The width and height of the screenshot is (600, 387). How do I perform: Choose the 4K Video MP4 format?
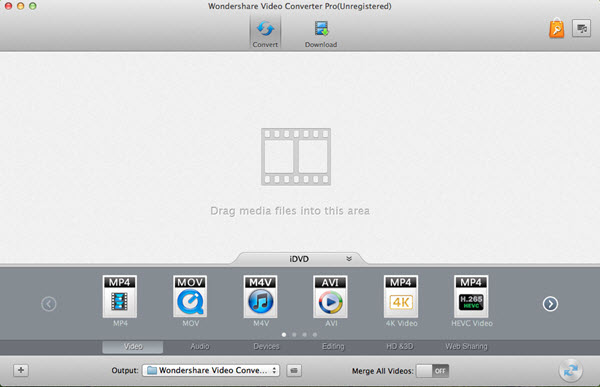[x=401, y=297]
